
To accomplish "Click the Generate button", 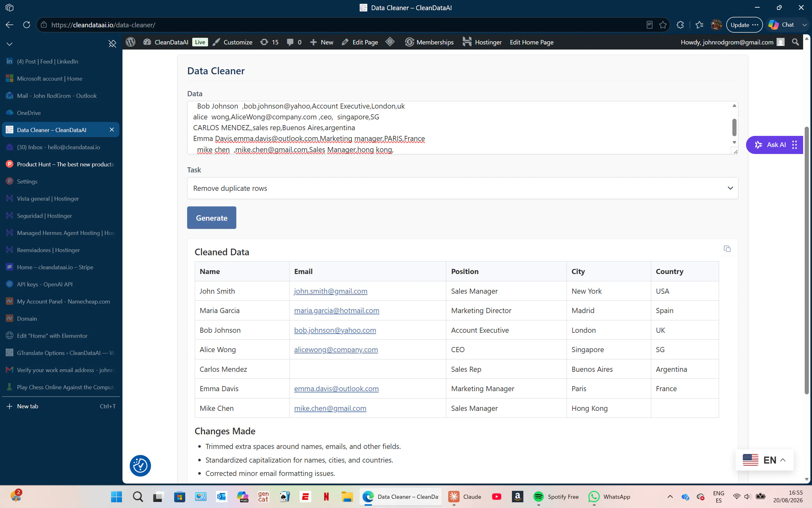I will point(211,218).
